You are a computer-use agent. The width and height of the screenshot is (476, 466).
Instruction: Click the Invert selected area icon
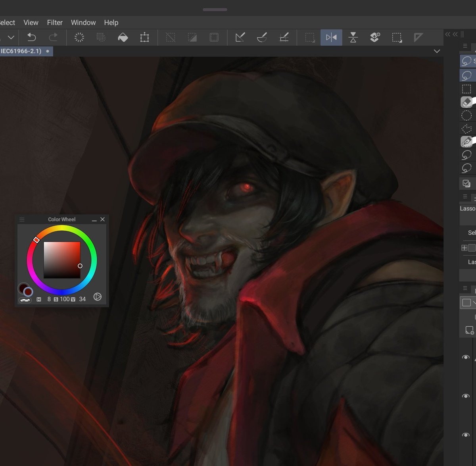tap(192, 37)
